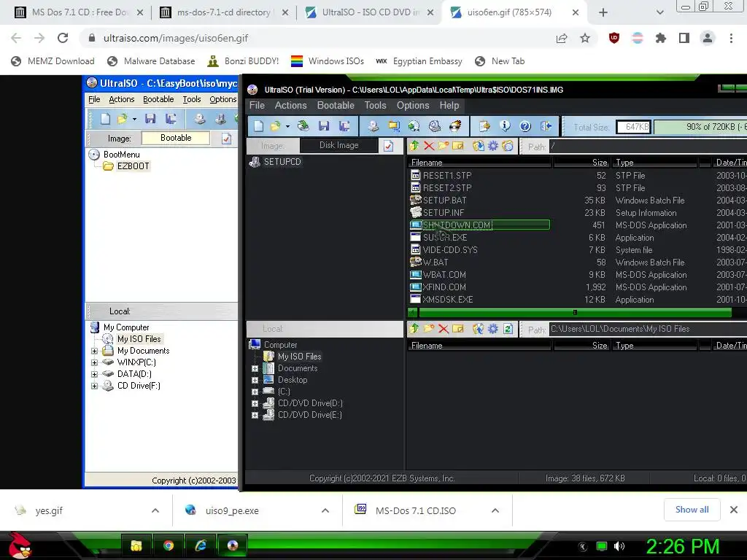Click New image icon in front UltraISO toolbar

click(x=259, y=126)
